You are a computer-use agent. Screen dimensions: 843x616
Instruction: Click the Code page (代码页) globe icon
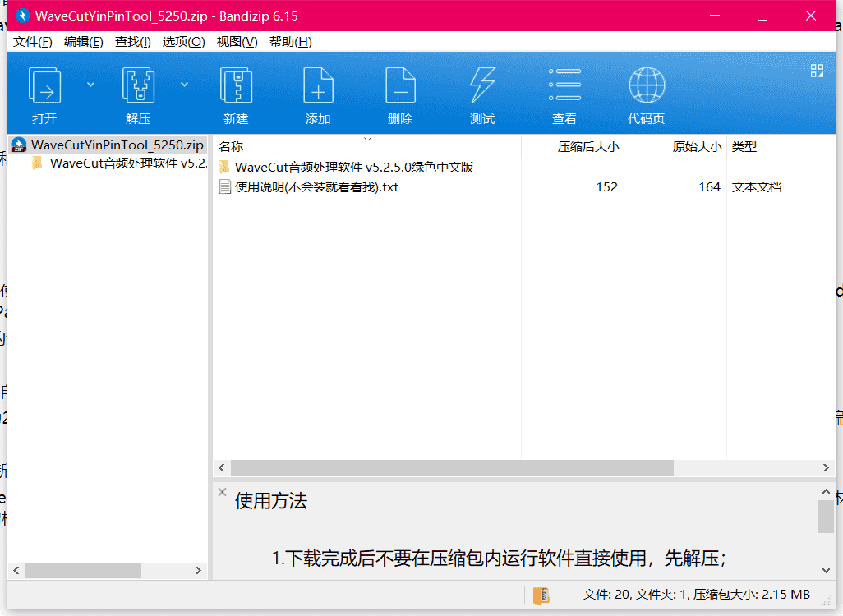coord(647,85)
